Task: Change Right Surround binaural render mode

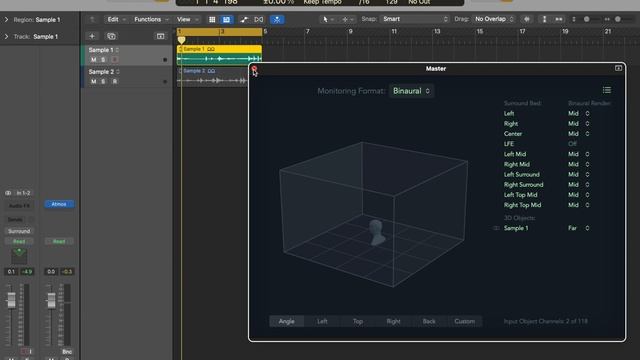Action: [579, 185]
